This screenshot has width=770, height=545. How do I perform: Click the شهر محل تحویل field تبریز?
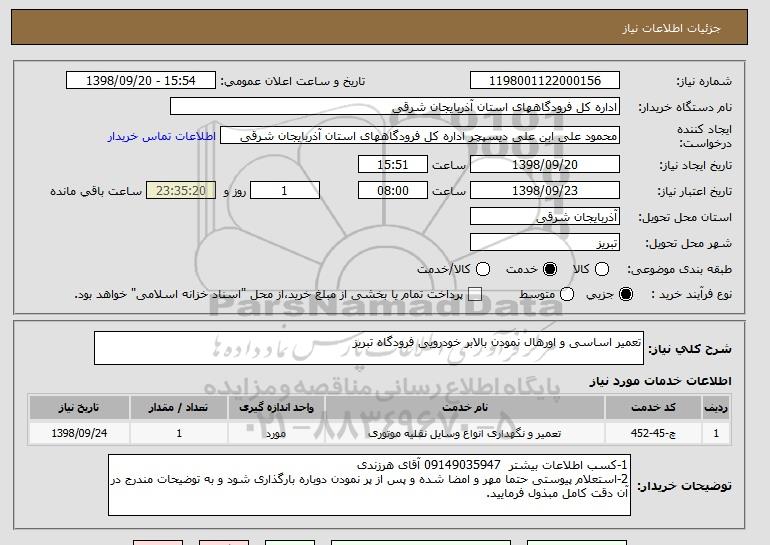coord(545,243)
